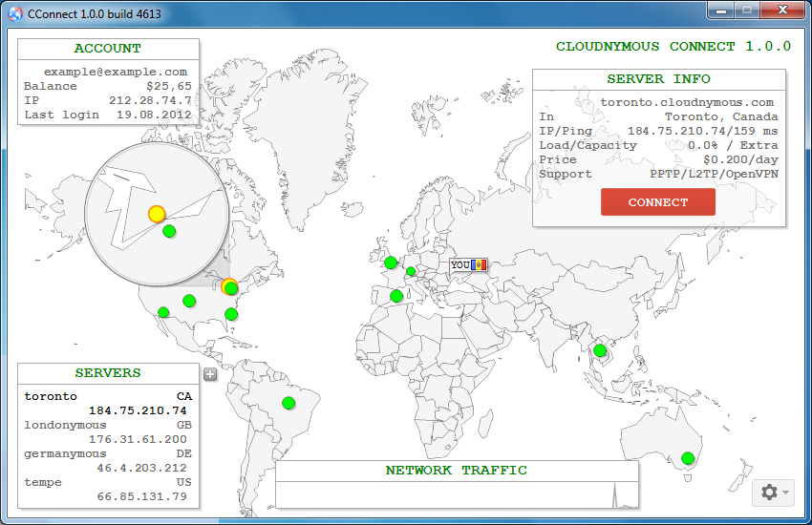The height and width of the screenshot is (525, 812).
Task: Click the Last login date 19.08.2012
Action: 154,115
